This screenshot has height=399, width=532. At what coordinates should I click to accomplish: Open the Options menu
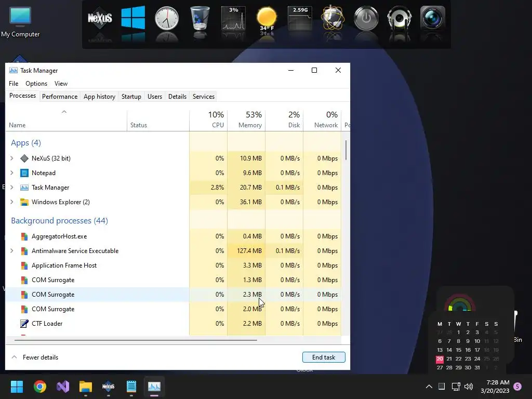36,84
